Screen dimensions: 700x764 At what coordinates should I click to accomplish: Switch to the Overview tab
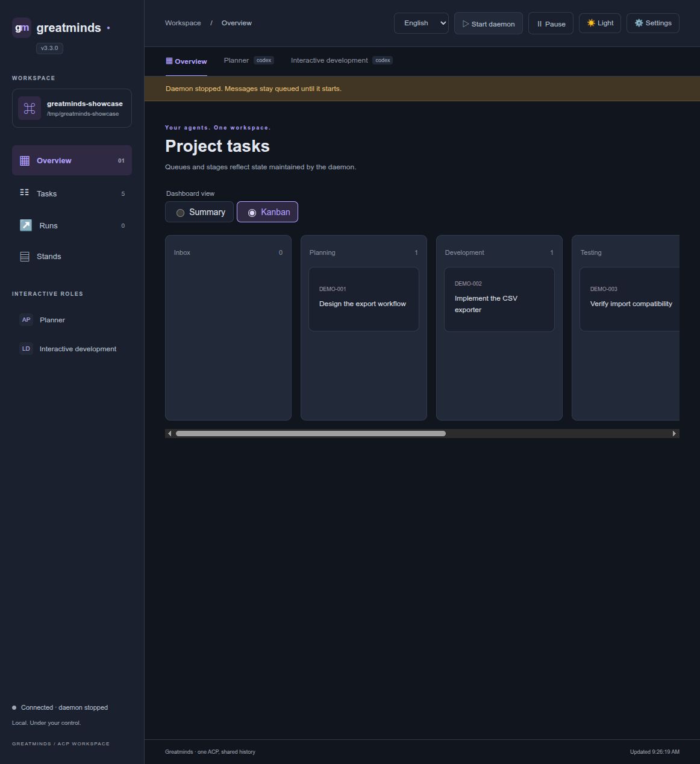186,61
